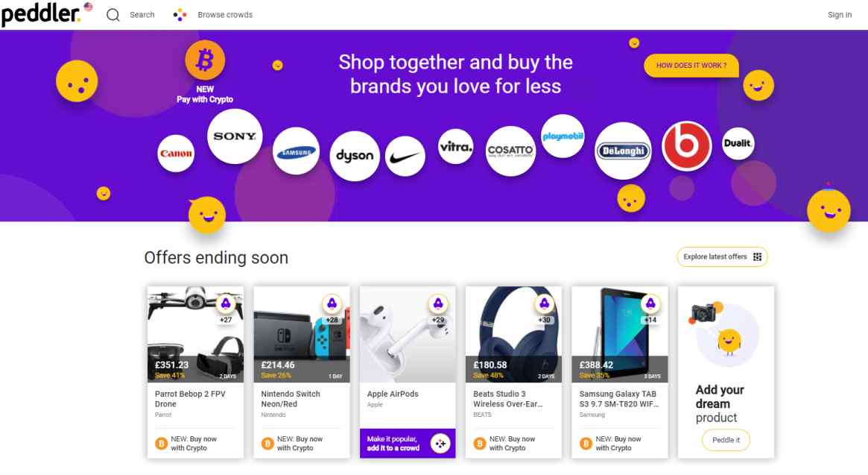The height and width of the screenshot is (475, 868).
Task: Click the US flag next to the peddler logo
Action: click(88, 7)
